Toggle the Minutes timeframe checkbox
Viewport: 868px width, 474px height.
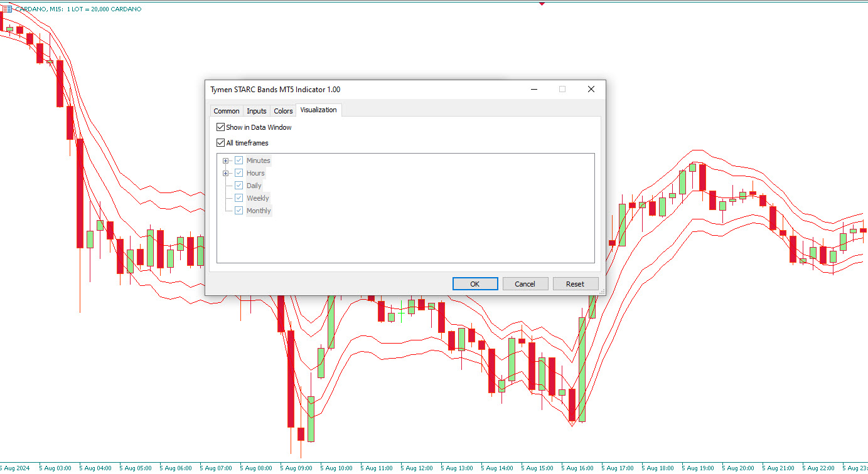pyautogui.click(x=238, y=161)
